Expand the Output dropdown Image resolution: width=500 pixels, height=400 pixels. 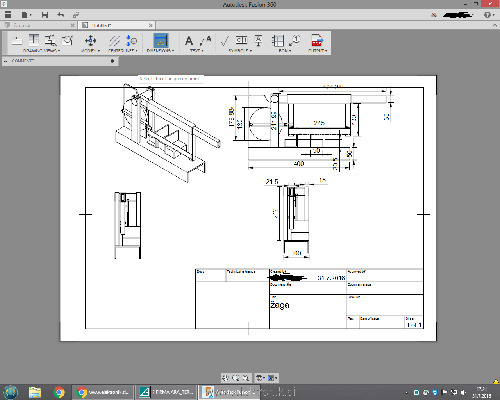(x=317, y=51)
